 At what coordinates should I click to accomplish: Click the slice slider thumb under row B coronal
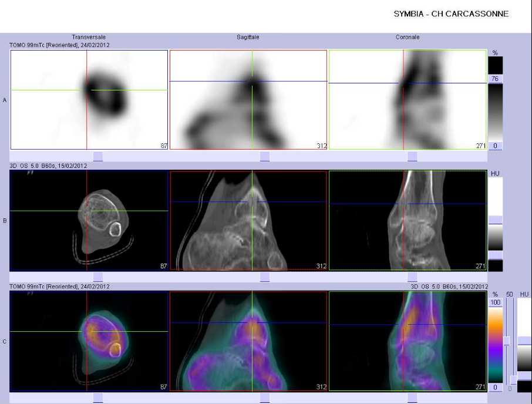[x=412, y=277]
